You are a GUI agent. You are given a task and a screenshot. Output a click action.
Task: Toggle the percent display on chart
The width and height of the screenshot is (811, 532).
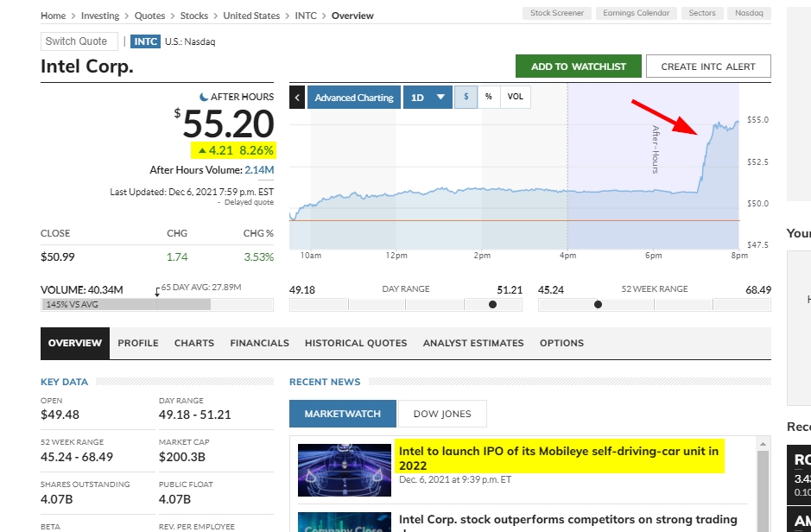coord(488,97)
